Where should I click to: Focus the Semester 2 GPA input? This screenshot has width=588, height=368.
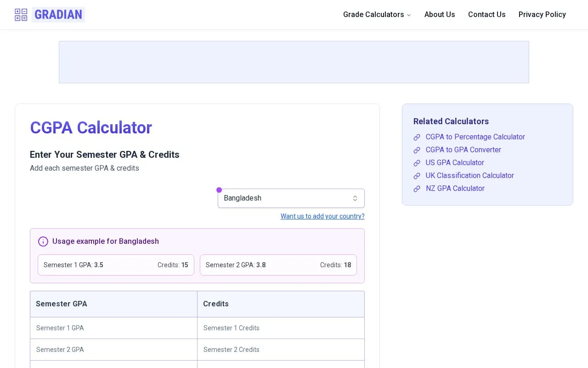pyautogui.click(x=114, y=350)
